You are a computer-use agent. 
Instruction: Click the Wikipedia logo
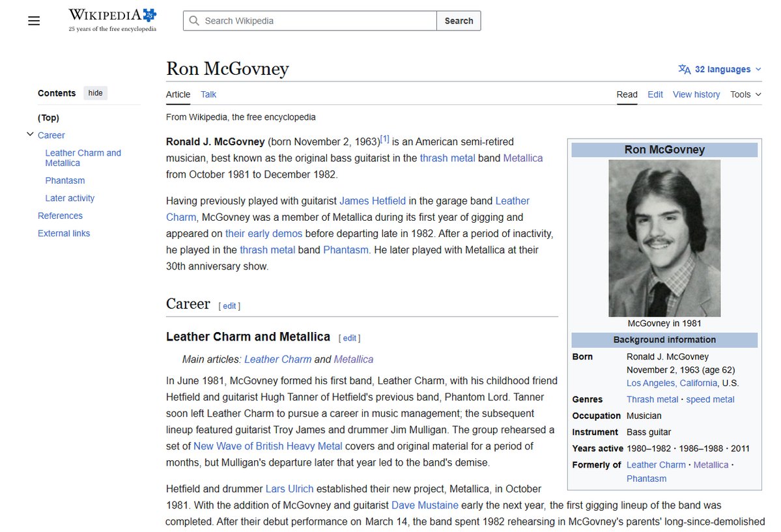click(x=113, y=20)
